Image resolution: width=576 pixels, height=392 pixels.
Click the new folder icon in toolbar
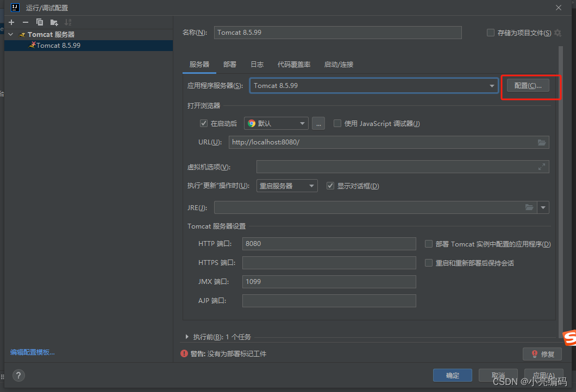(54, 22)
